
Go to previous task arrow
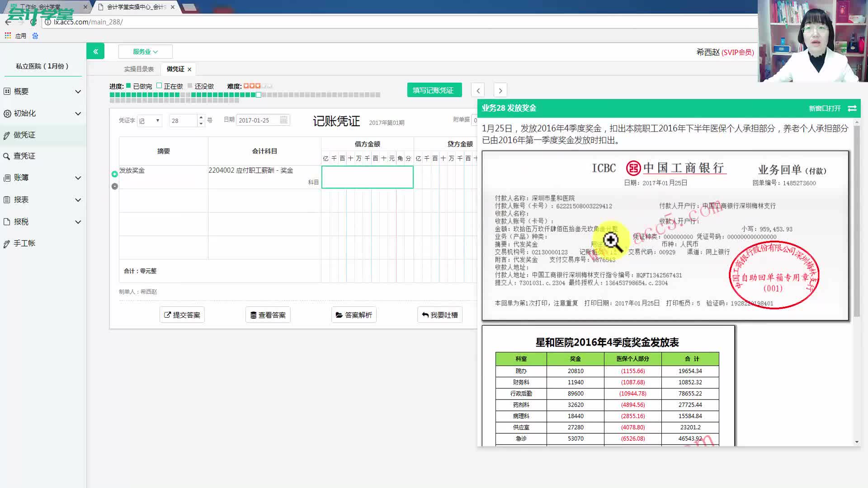pos(478,90)
